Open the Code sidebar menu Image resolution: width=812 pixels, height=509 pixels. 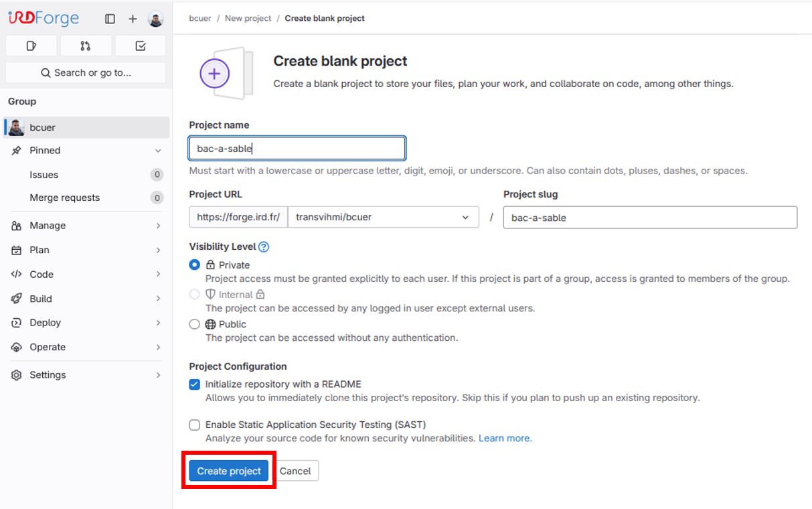tap(87, 274)
